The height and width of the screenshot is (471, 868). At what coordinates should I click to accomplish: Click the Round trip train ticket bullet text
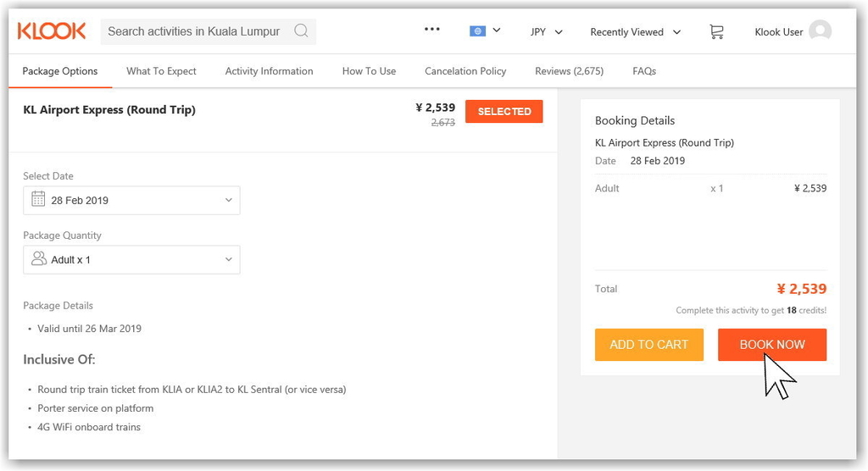coord(192,389)
